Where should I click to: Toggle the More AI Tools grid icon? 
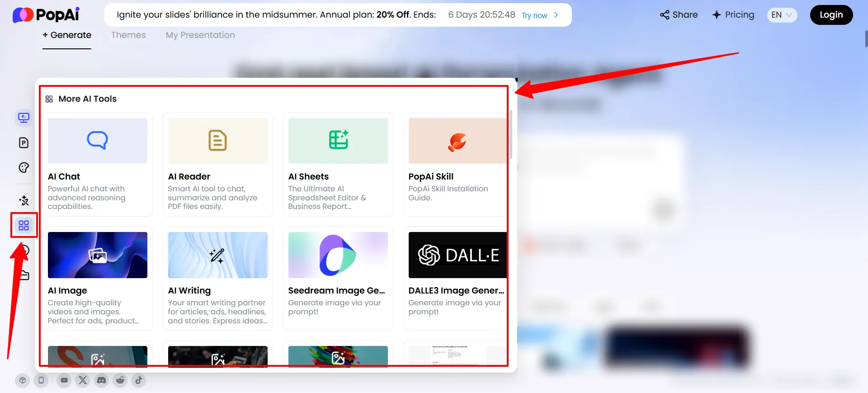click(x=24, y=225)
